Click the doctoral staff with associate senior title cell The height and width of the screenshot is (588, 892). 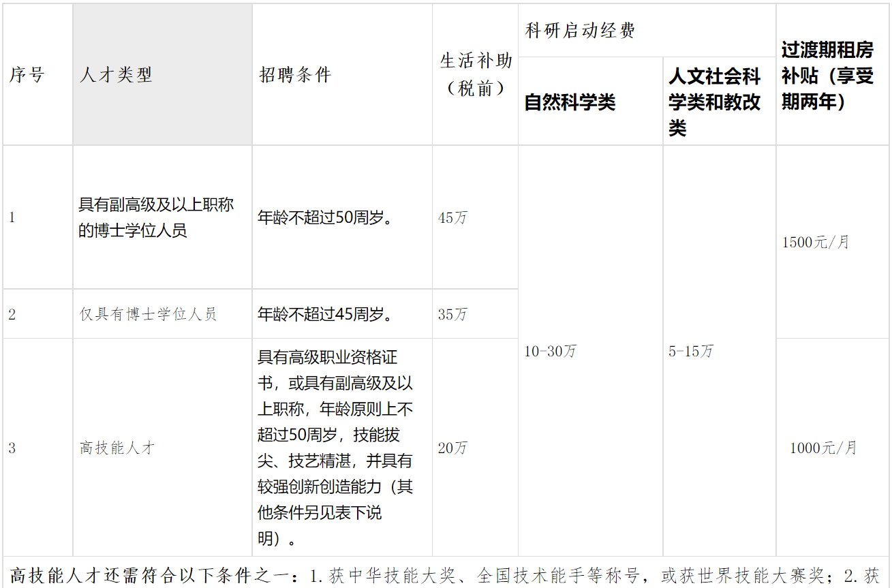(156, 218)
